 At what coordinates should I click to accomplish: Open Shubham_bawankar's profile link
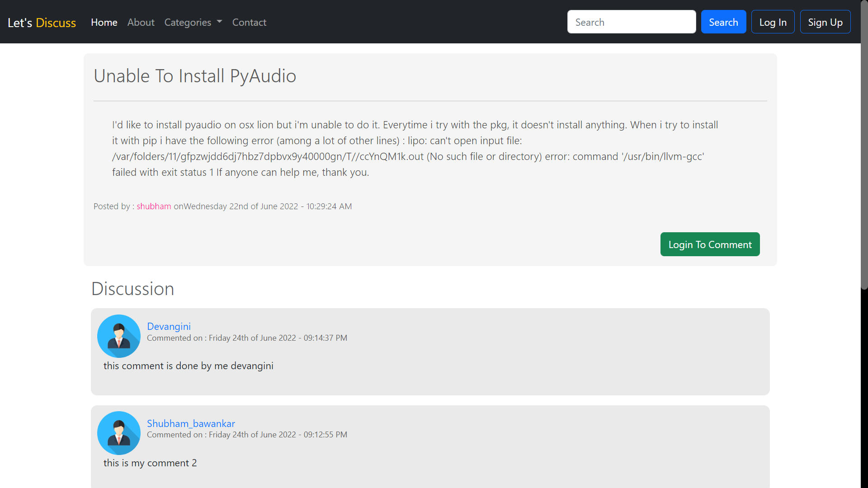(191, 423)
